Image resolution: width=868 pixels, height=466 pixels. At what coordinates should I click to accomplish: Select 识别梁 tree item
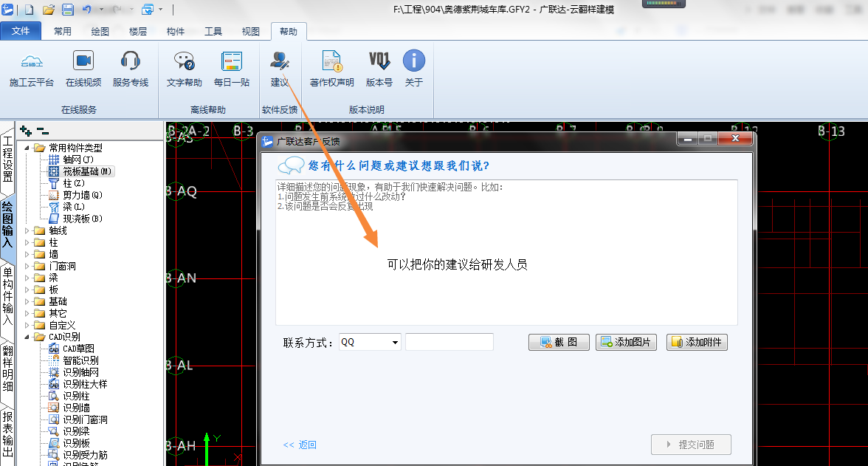[76, 431]
